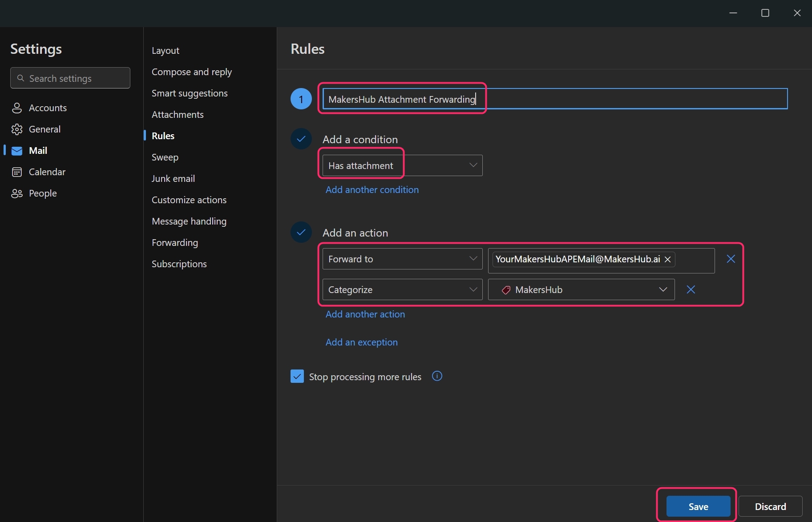Click the Calendar icon in sidebar
Screen dimensions: 812x522
[17, 172]
